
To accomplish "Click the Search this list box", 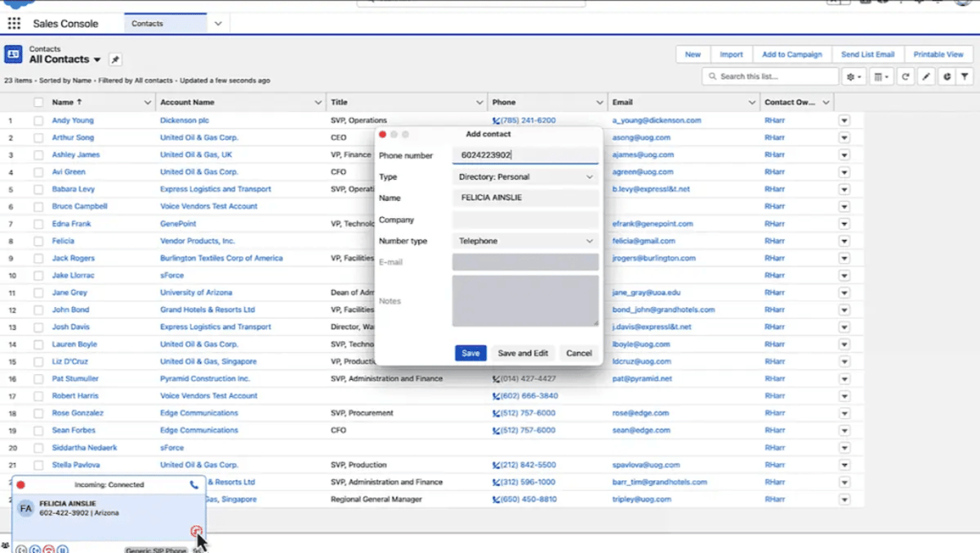I will [769, 77].
